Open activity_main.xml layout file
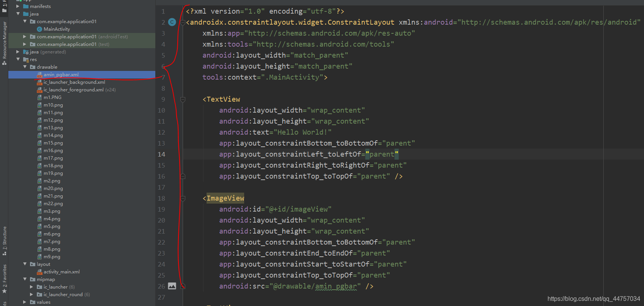Image resolution: width=644 pixels, height=306 pixels. click(62, 272)
